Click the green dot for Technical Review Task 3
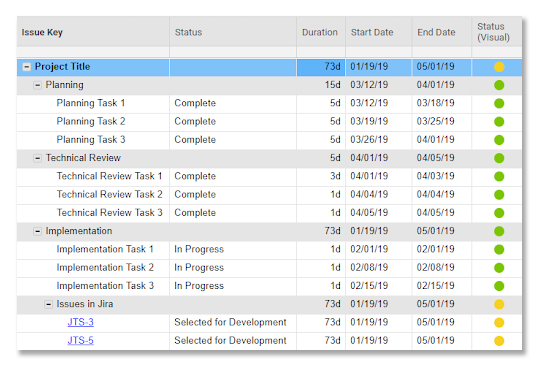Screen dimensions: 540x367 tap(499, 213)
